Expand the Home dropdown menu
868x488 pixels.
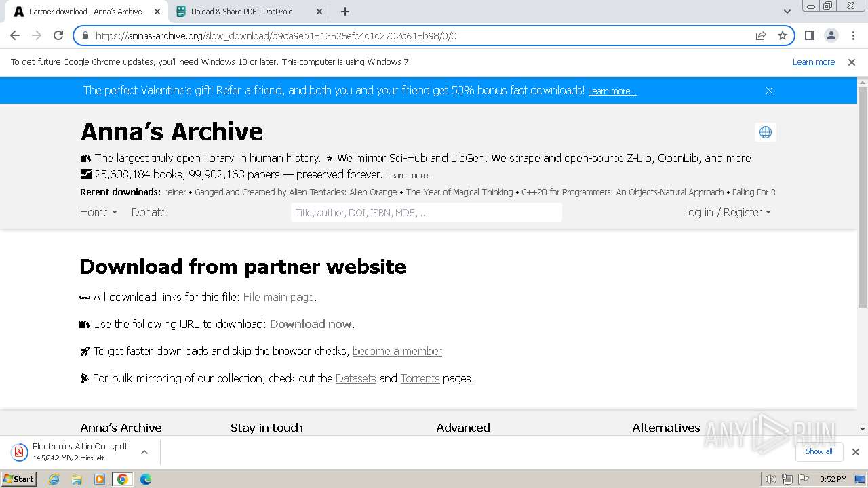pos(98,212)
